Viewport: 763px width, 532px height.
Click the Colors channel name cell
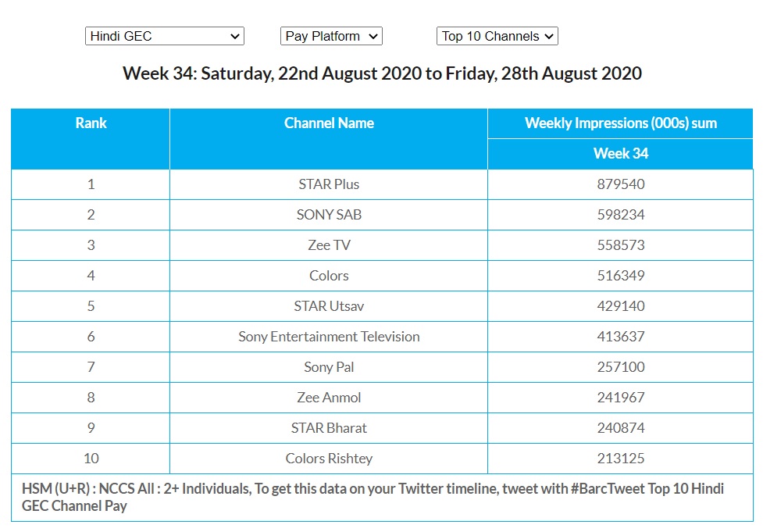click(329, 276)
